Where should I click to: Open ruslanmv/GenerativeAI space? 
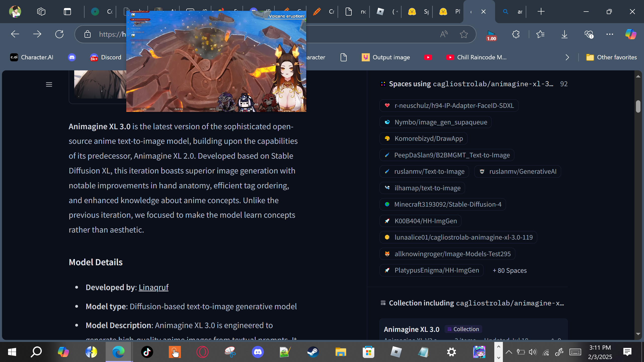(x=518, y=171)
